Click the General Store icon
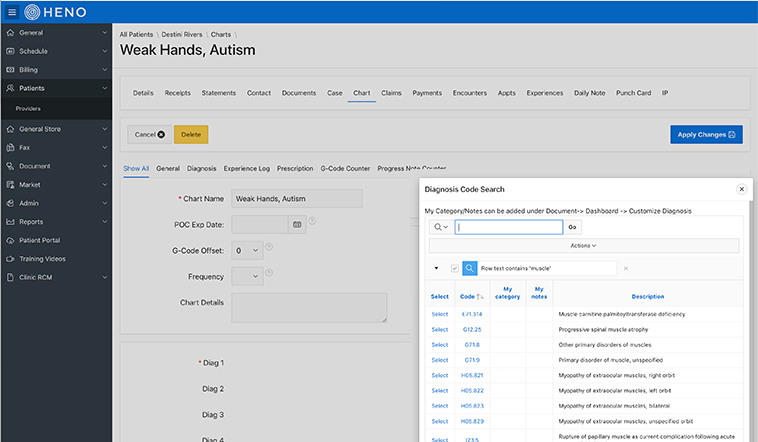This screenshot has height=442, width=758. coord(10,129)
